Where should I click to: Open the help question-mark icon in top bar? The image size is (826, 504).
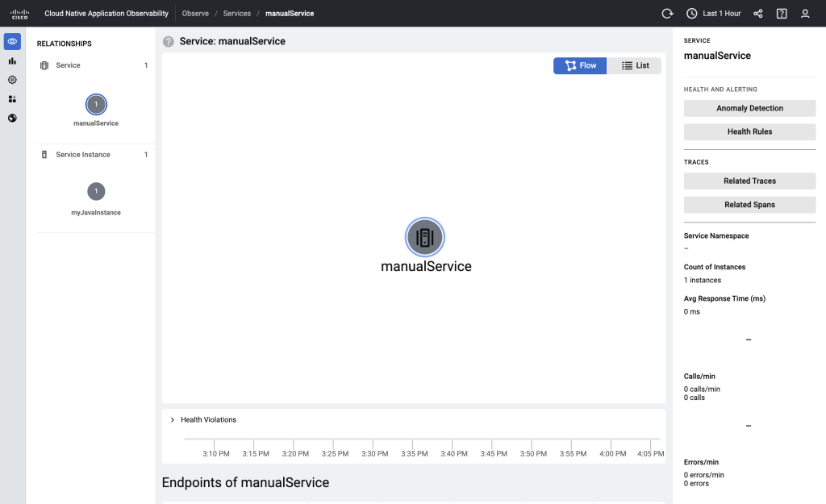[x=781, y=13]
